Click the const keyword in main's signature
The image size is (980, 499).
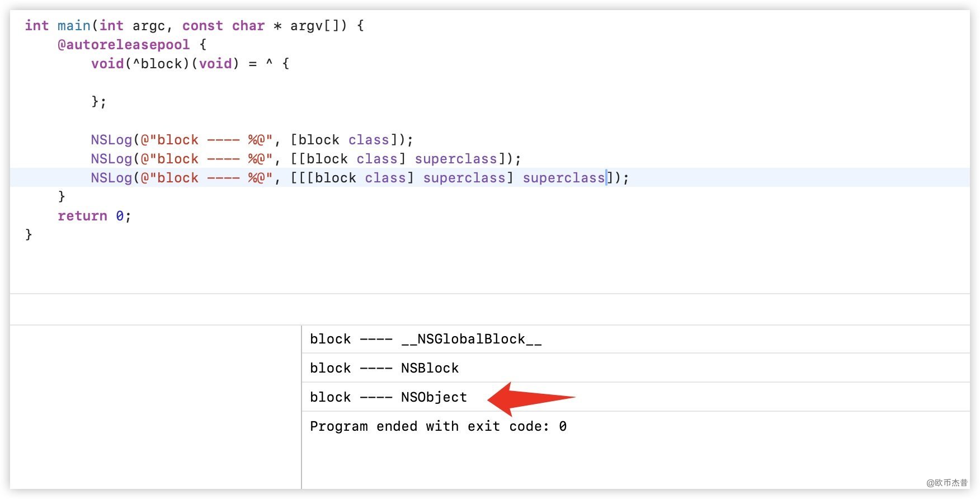[x=202, y=26]
